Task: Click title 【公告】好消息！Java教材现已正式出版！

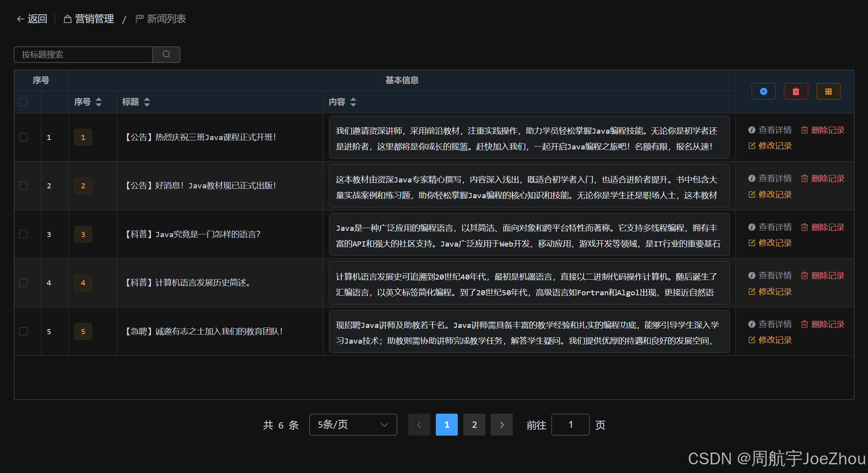Action: pyautogui.click(x=200, y=186)
